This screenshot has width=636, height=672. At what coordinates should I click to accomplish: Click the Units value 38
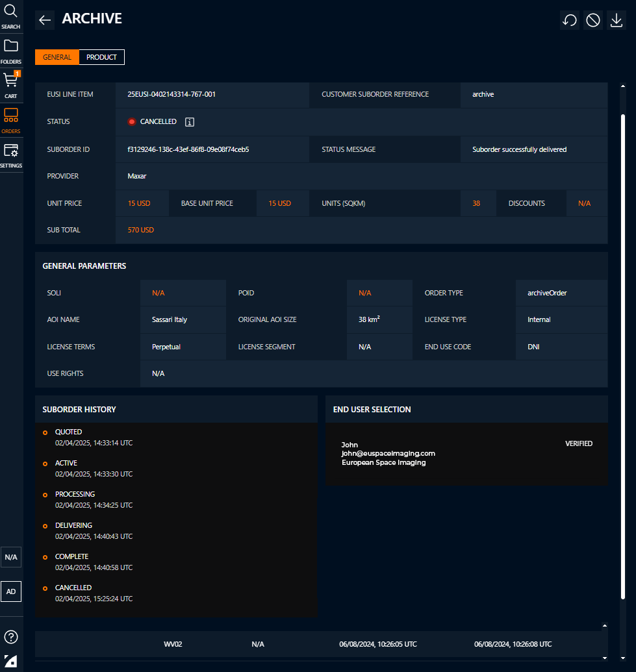[x=476, y=204]
